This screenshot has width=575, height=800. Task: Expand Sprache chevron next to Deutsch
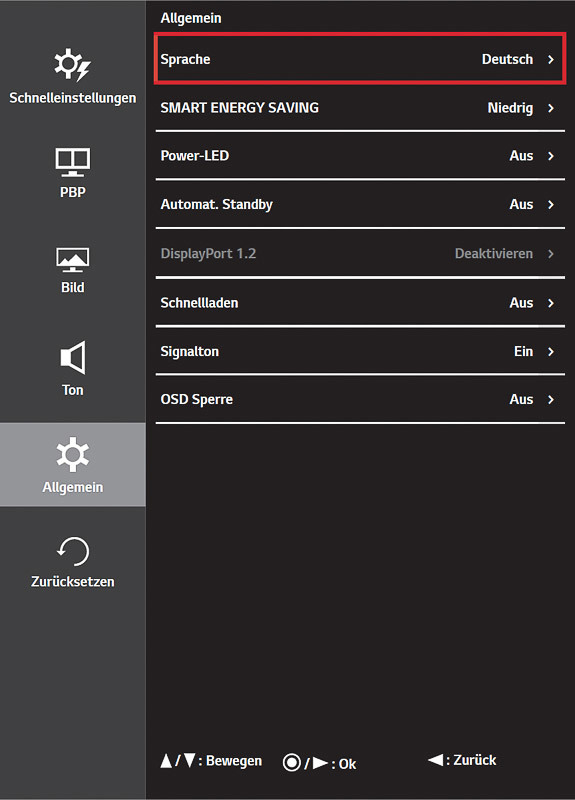551,59
